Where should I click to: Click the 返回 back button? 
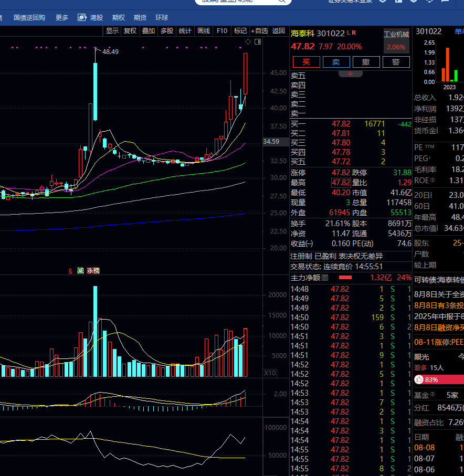(279, 31)
